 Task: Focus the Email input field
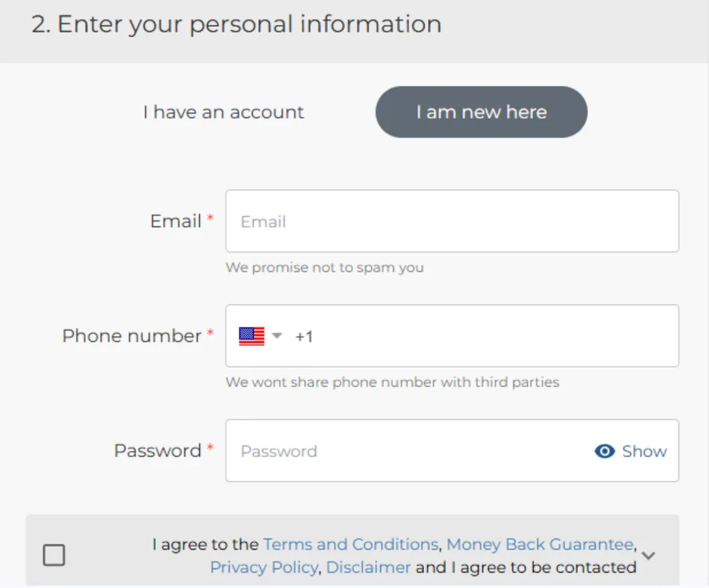pos(452,221)
